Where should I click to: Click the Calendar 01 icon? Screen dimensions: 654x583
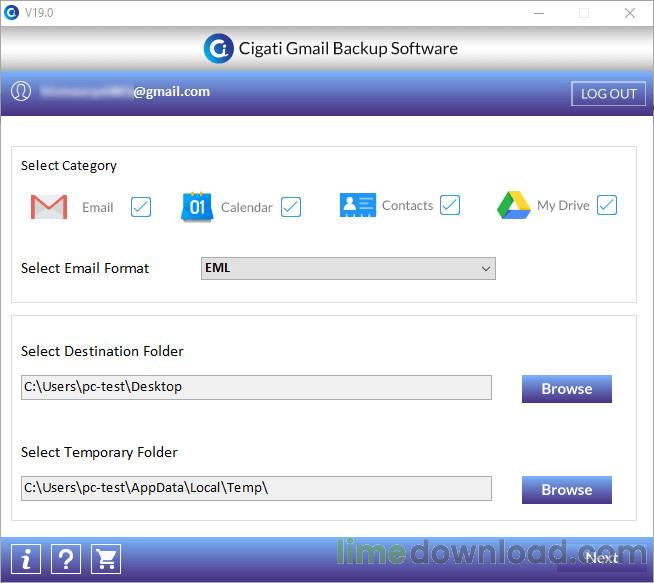(197, 207)
